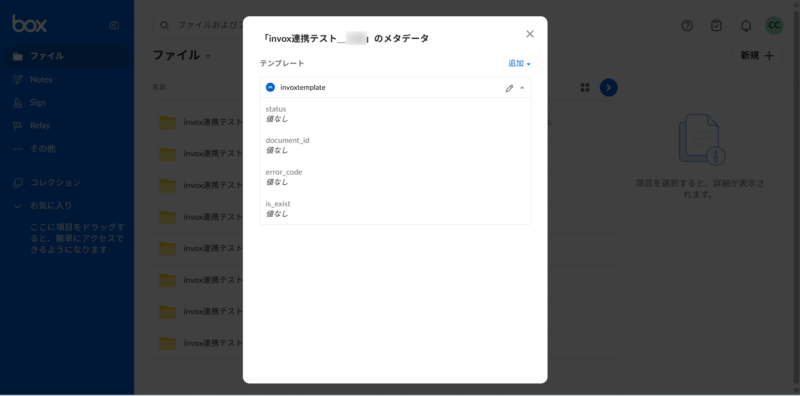Open the ファイル heading dropdown arrow

[x=208, y=56]
